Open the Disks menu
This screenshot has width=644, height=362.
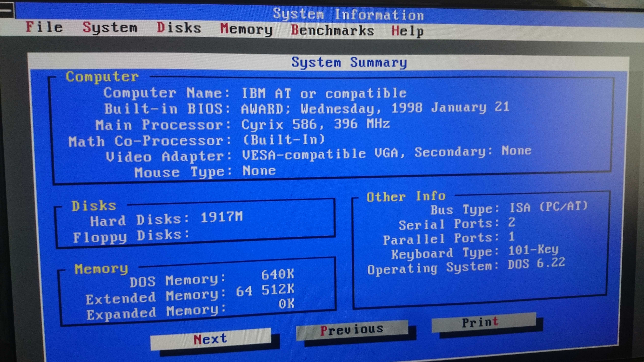pyautogui.click(x=179, y=28)
